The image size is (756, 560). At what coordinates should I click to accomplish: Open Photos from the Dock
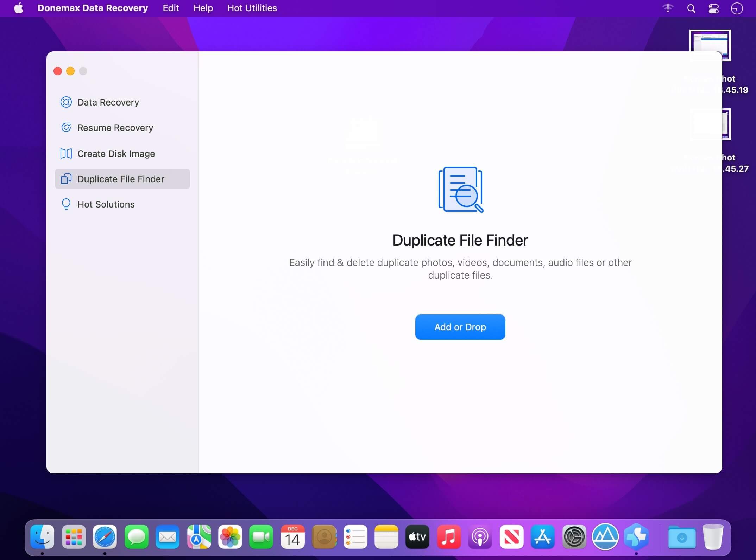(x=230, y=537)
